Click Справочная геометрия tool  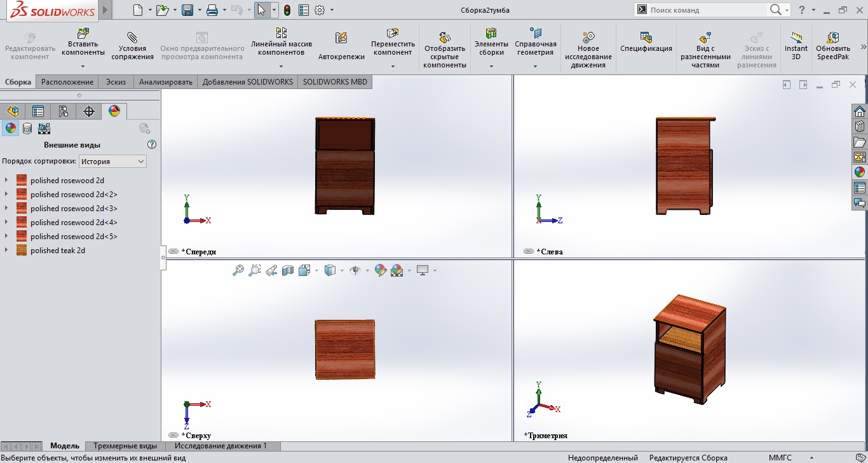tap(536, 42)
